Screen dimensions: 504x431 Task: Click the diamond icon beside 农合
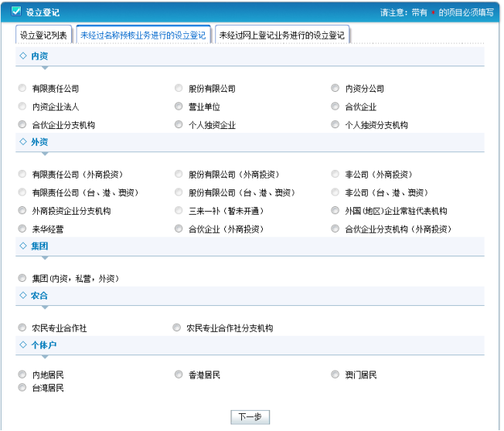(x=23, y=295)
